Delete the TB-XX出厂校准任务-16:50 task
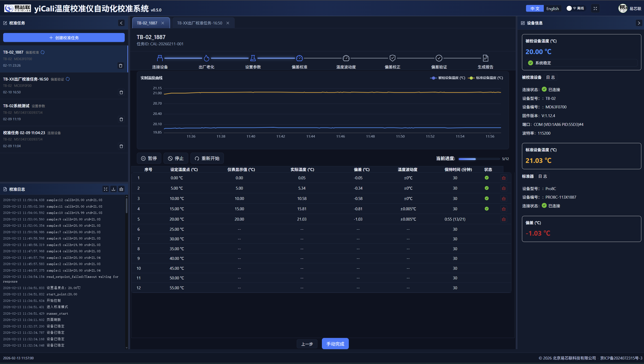Screen dimensions: 644x364 (x=121, y=92)
